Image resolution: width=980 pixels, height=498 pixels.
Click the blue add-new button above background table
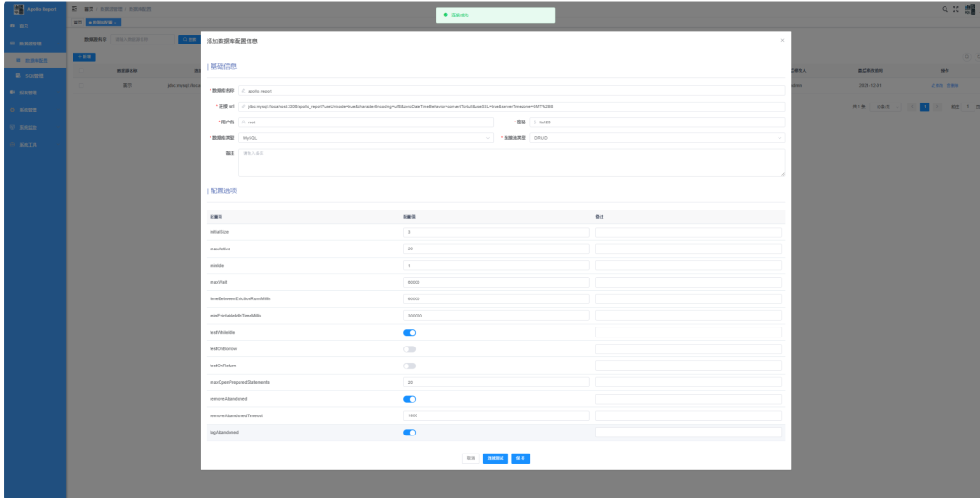(x=83, y=57)
